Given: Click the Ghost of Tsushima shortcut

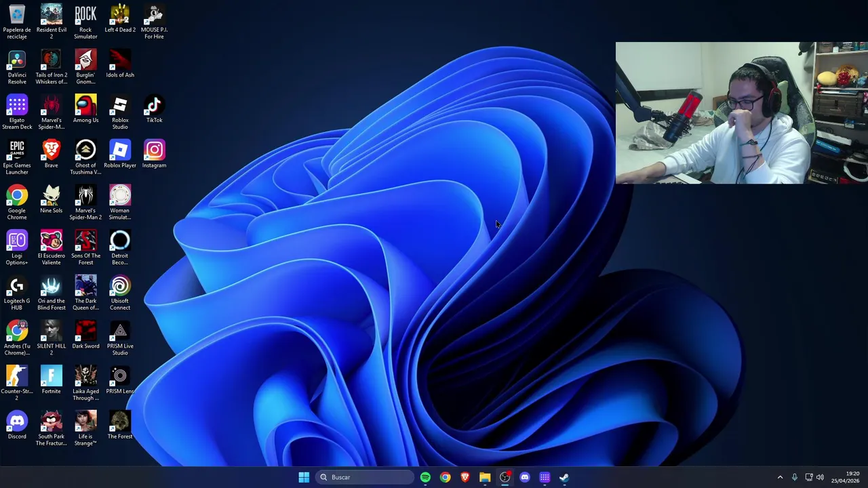Looking at the screenshot, I should (85, 157).
